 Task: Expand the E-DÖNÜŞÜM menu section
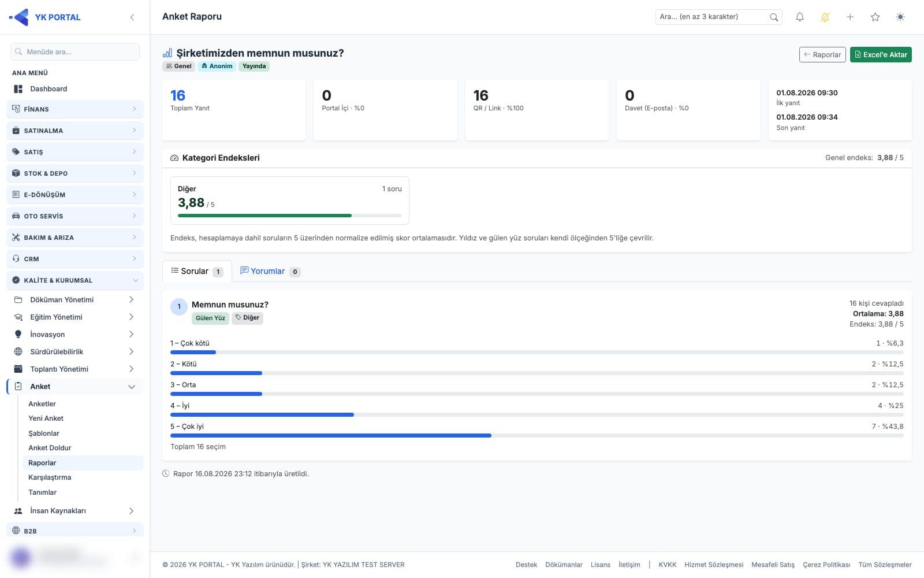pos(75,195)
